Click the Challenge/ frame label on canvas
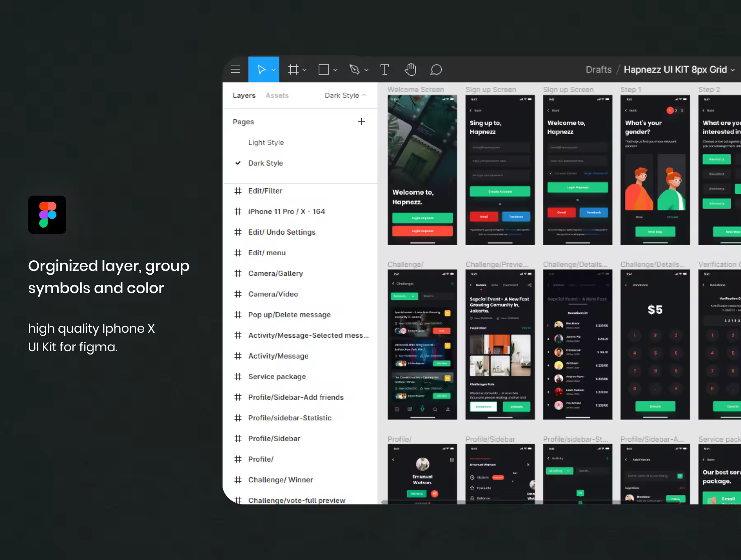Screen dimensions: 741x560 tap(405, 264)
